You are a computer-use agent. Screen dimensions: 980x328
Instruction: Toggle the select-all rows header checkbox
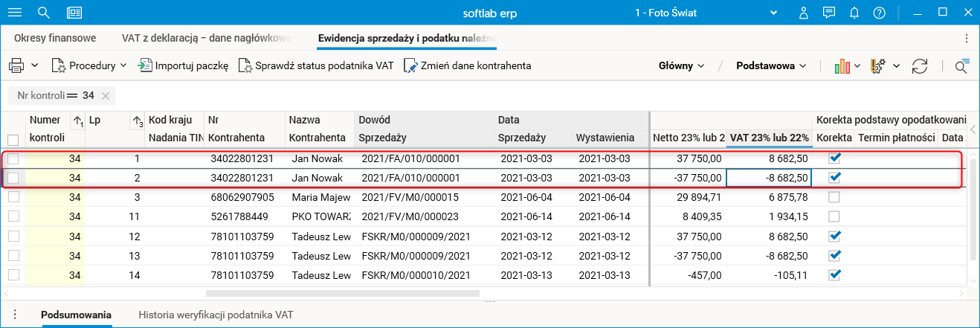point(13,138)
